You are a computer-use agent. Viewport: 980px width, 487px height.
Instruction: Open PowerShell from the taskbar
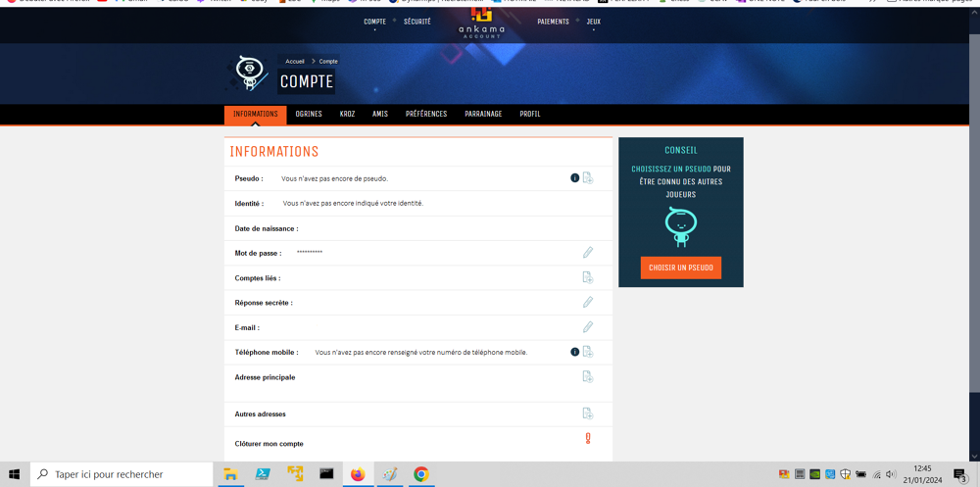263,474
